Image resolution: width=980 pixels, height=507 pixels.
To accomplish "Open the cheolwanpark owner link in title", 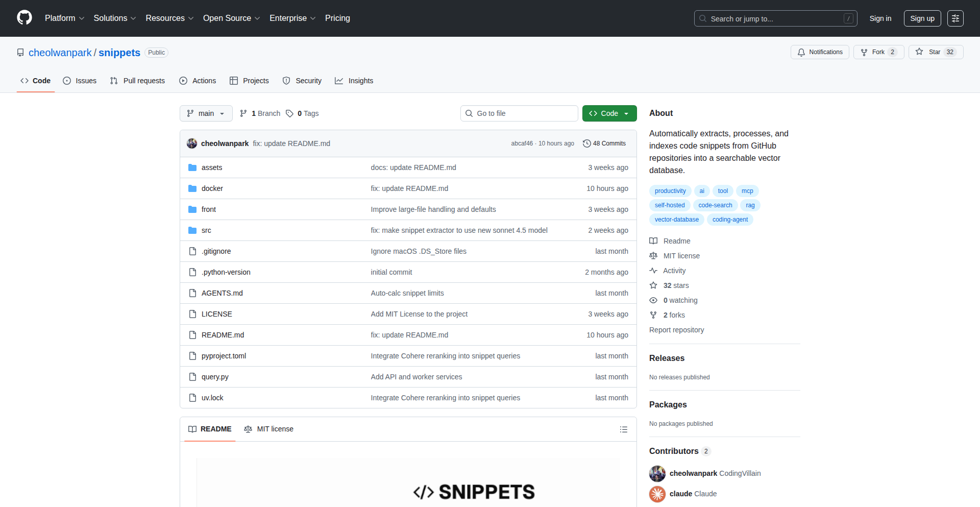I will (x=60, y=53).
